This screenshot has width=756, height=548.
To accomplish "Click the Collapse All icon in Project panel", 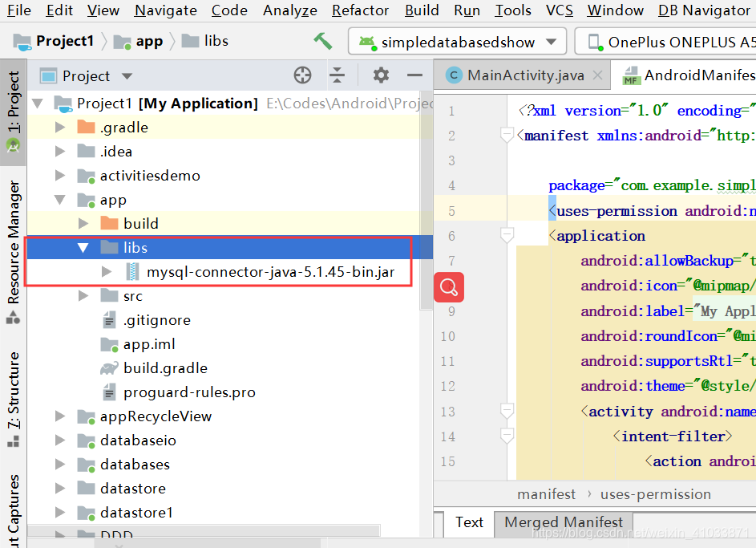I will [337, 75].
